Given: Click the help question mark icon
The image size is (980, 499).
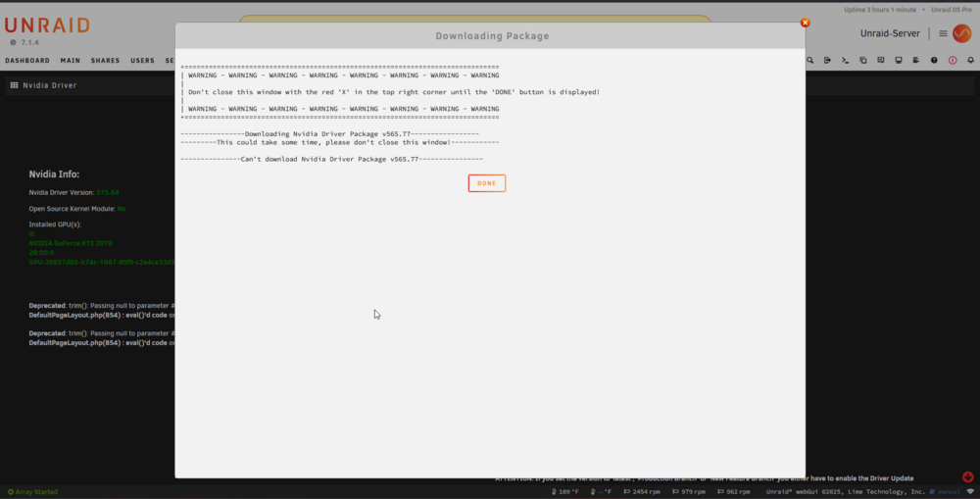Looking at the screenshot, I should tap(934, 60).
